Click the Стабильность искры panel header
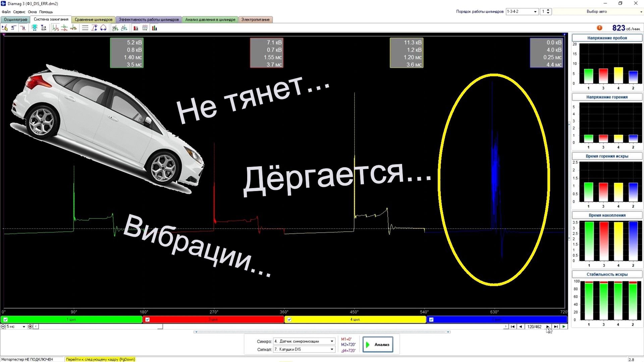644x362 pixels. 607,274
